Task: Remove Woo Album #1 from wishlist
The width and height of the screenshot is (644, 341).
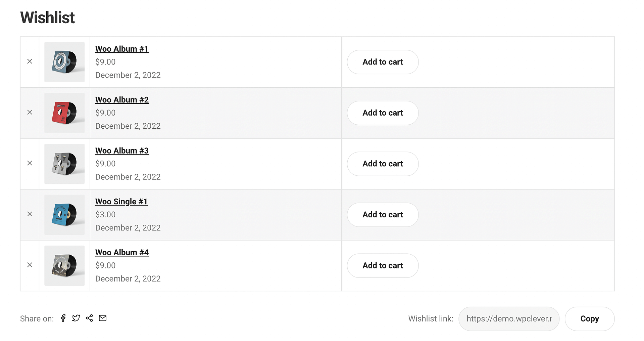Action: pyautogui.click(x=30, y=61)
